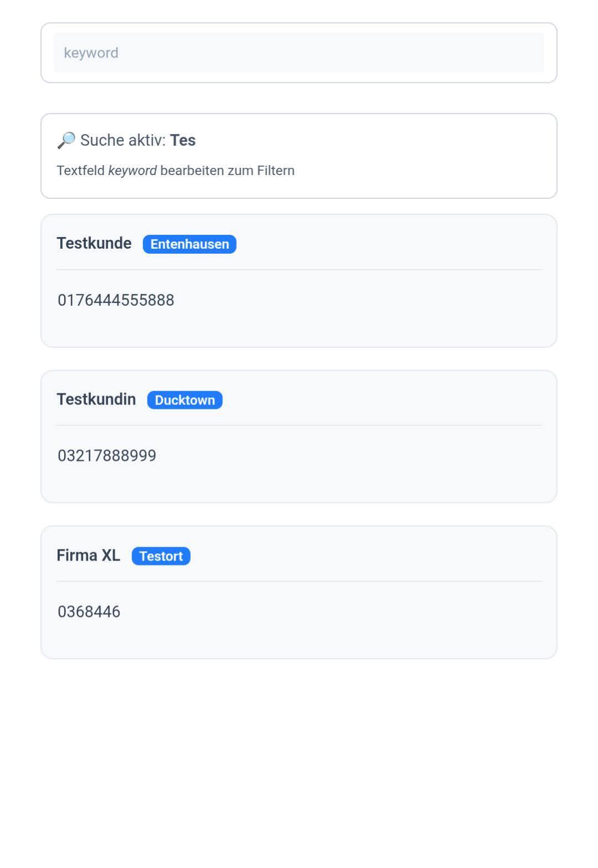Viewport: 598px width, 868px height.
Task: Click the Testort location badge
Action: [x=161, y=556]
